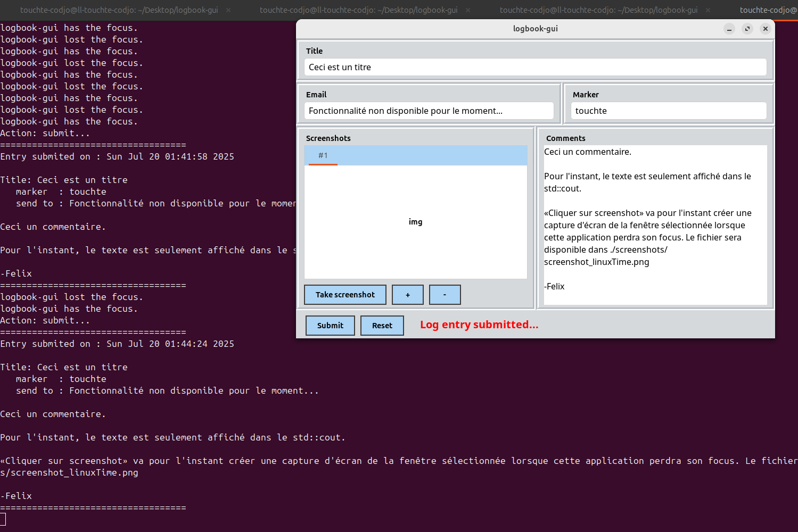The width and height of the screenshot is (798, 532).
Task: Close the first terminal tab
Action: point(228,10)
